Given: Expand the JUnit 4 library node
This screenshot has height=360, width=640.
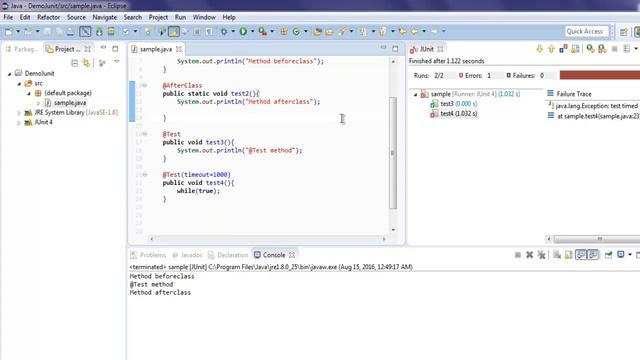Looking at the screenshot, I should [19, 122].
